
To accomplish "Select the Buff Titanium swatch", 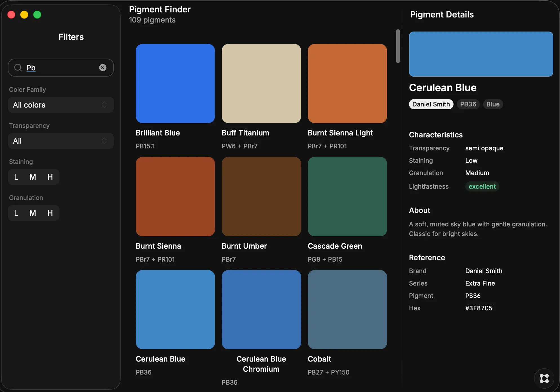I will pyautogui.click(x=261, y=83).
